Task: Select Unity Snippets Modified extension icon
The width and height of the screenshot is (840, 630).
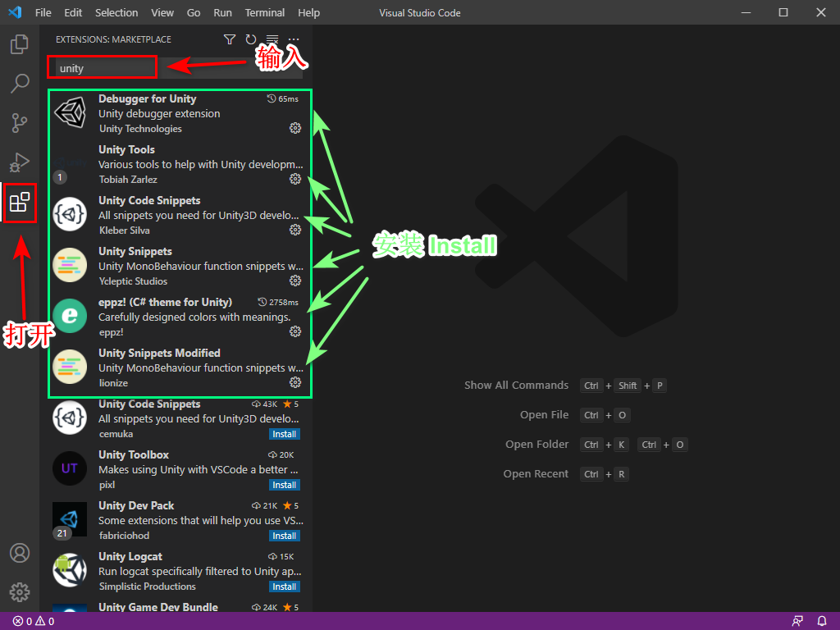Action: click(x=70, y=367)
